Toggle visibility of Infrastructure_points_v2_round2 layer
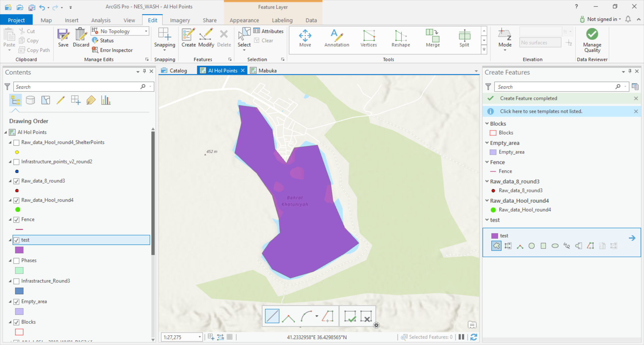This screenshot has width=644, height=345. [16, 162]
